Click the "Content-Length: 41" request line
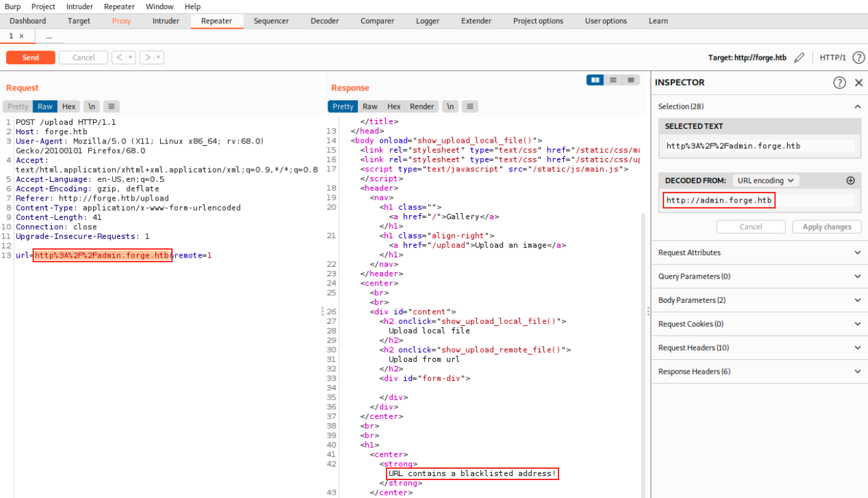868x498 pixels. 58,217
